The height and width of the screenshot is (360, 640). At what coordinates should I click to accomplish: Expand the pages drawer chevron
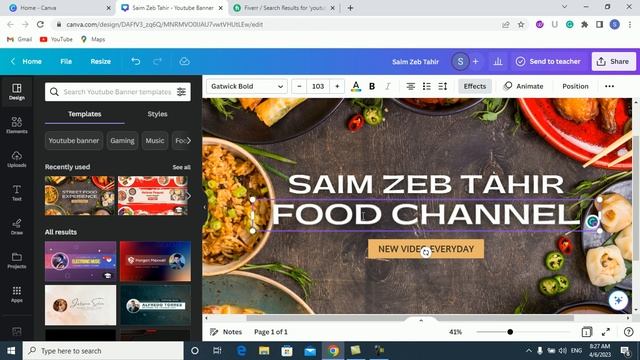coord(421,321)
